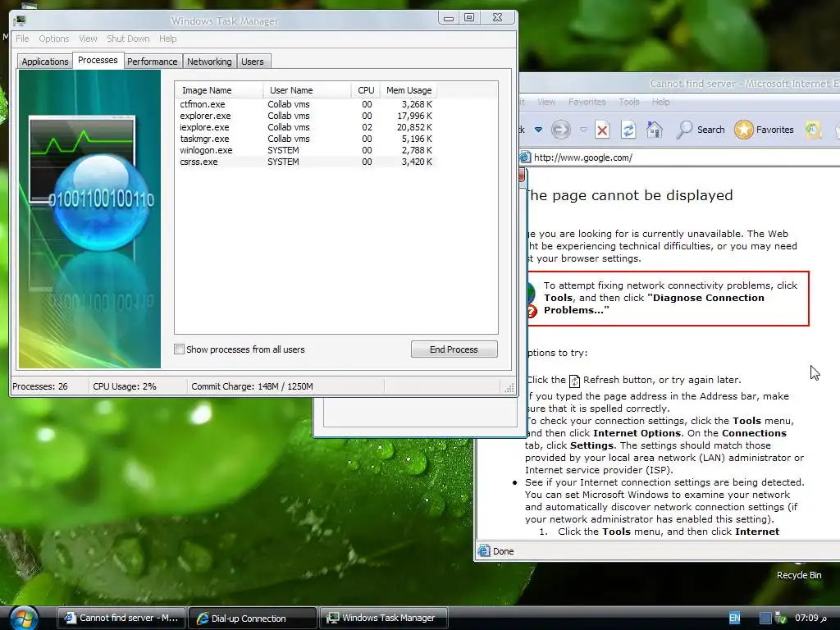This screenshot has width=840, height=630.
Task: Sort by the Image Name column header
Action: (219, 90)
